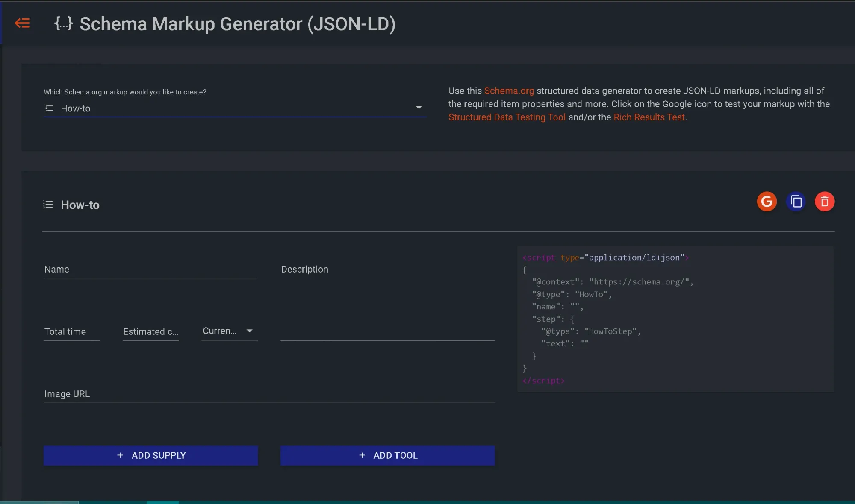
Task: Click the {..} Schema Markup Generator logo
Action: point(64,24)
